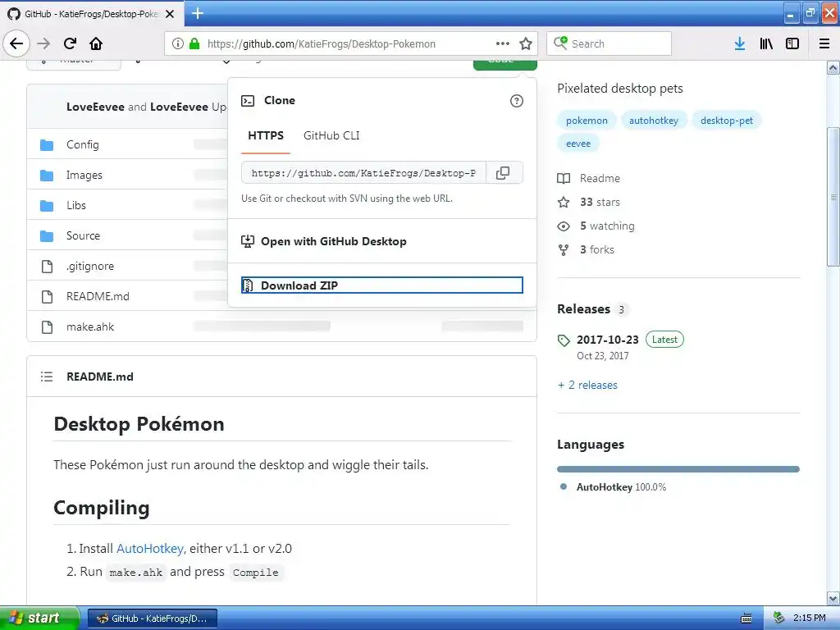
Task: Click the make.ahk file icon
Action: coord(47,326)
